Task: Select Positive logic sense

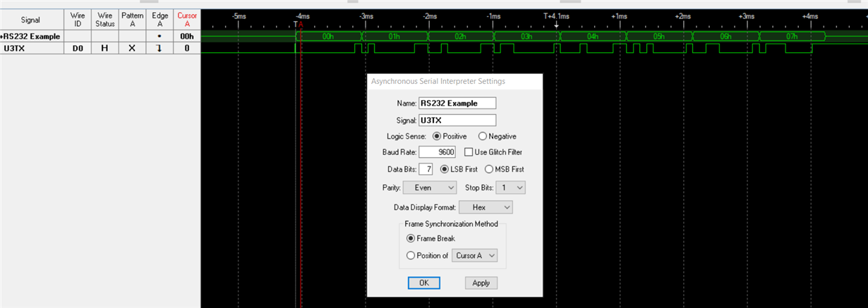Action: (437, 136)
